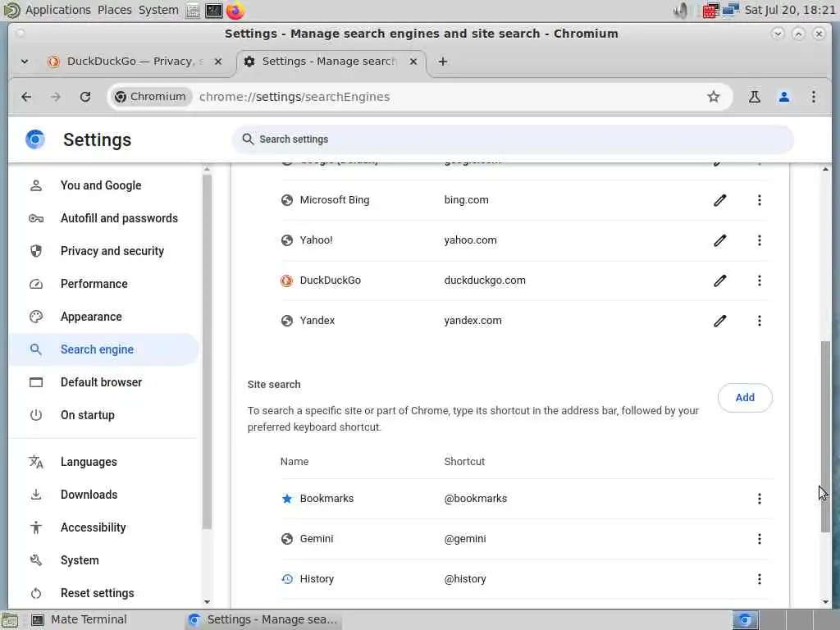Open more actions for Bookmarks site search
840x630 pixels.
[x=759, y=499]
